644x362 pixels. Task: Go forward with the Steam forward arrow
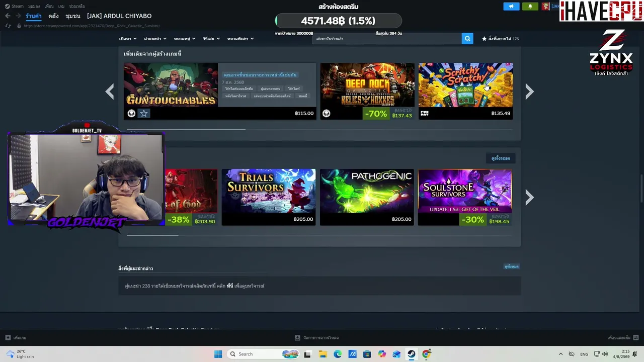pos(18,16)
